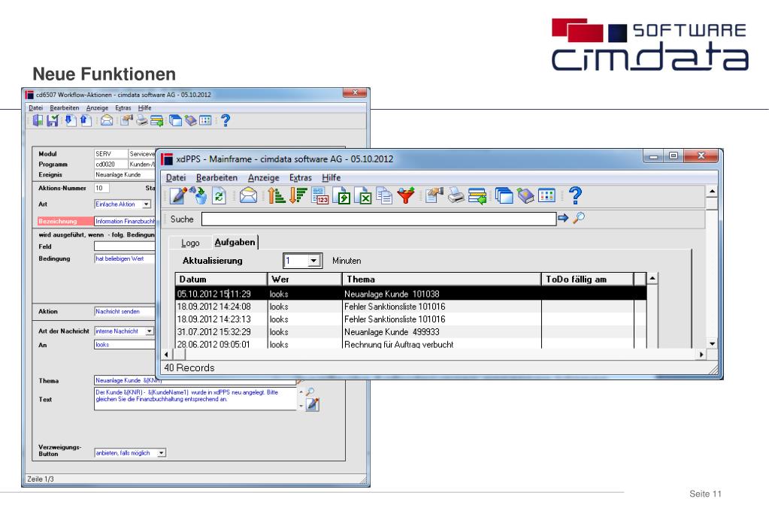Viewport: 769px width, 532px height.
Task: Click the help question mark in Workflow-Aktionen window
Action: coord(225,120)
